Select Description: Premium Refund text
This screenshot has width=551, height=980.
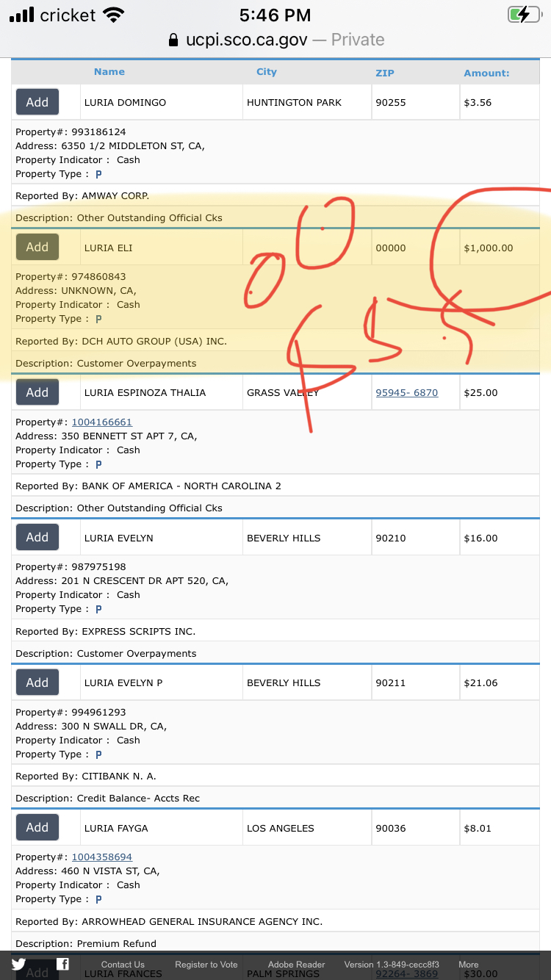[86, 943]
